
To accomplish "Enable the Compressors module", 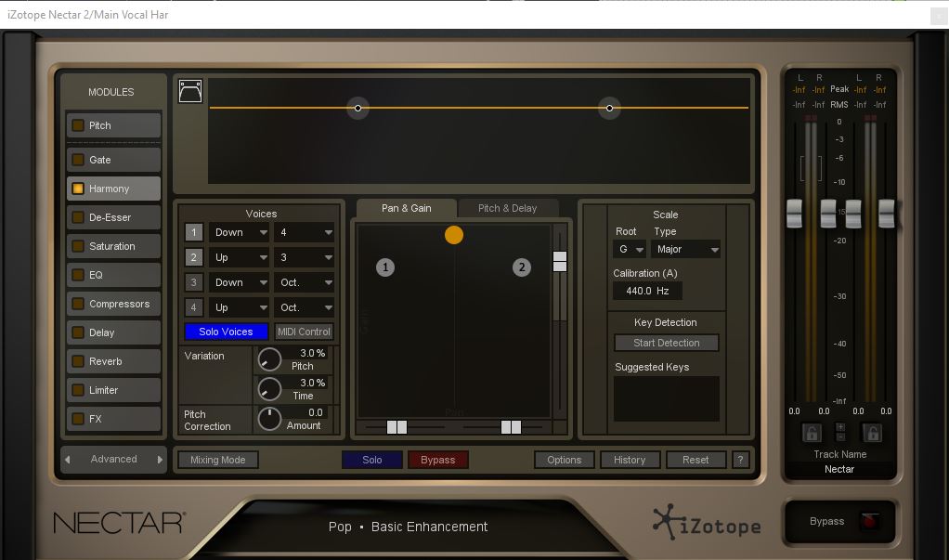I will 78,304.
